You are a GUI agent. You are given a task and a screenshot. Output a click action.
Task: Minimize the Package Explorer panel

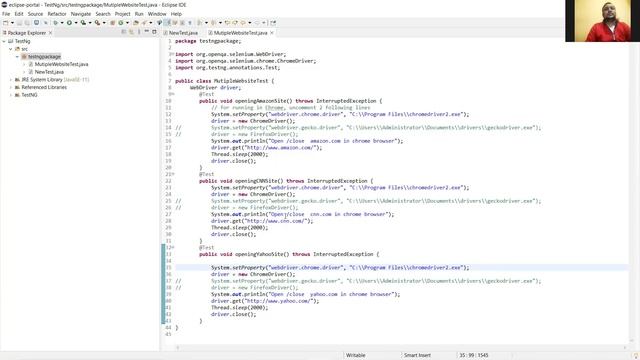[146, 32]
